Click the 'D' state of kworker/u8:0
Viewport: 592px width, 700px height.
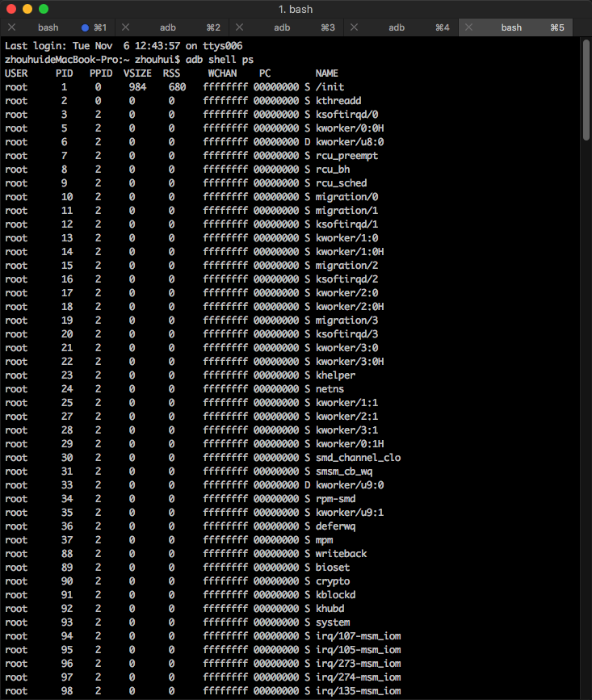click(307, 142)
